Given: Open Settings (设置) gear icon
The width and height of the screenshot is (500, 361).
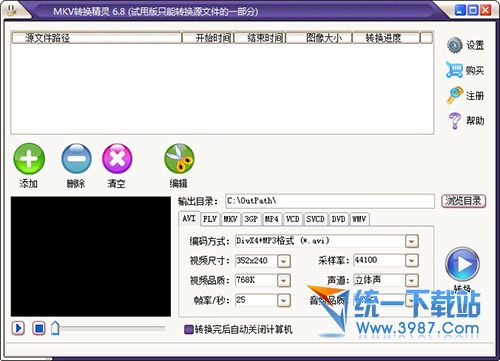Looking at the screenshot, I should tap(455, 45).
